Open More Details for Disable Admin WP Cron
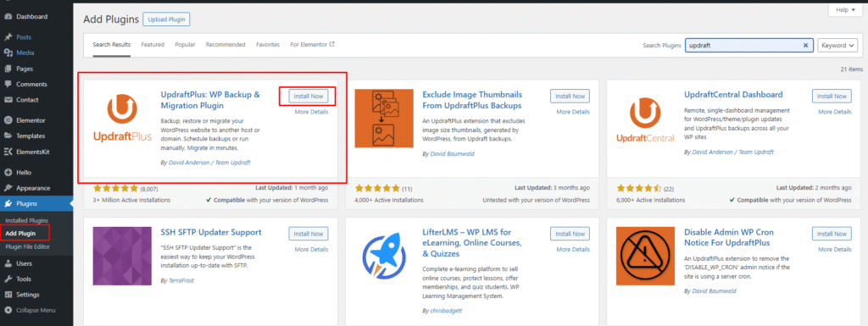This screenshot has width=868, height=326. (x=835, y=249)
